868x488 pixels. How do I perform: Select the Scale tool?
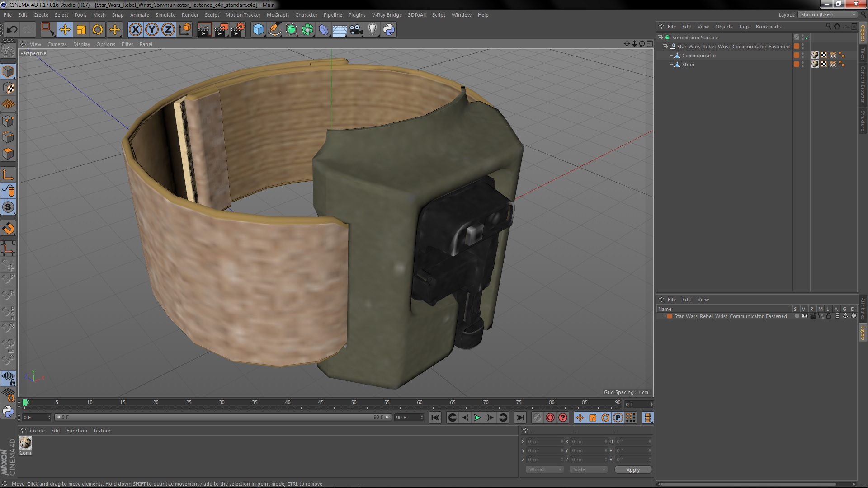coord(81,30)
